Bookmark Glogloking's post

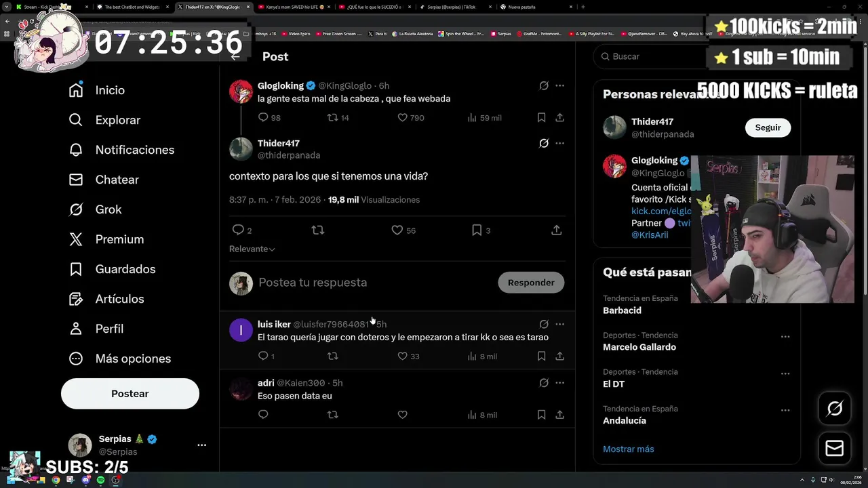[541, 117]
